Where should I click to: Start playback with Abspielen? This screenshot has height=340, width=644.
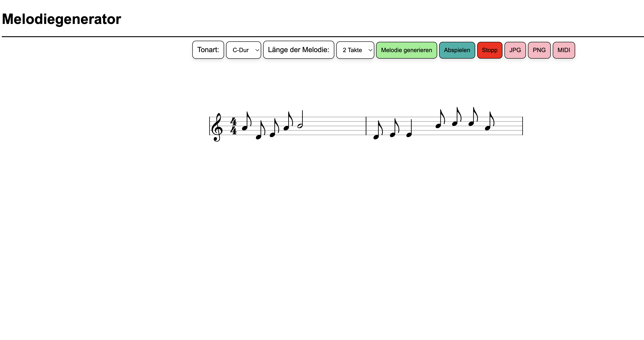tap(457, 50)
